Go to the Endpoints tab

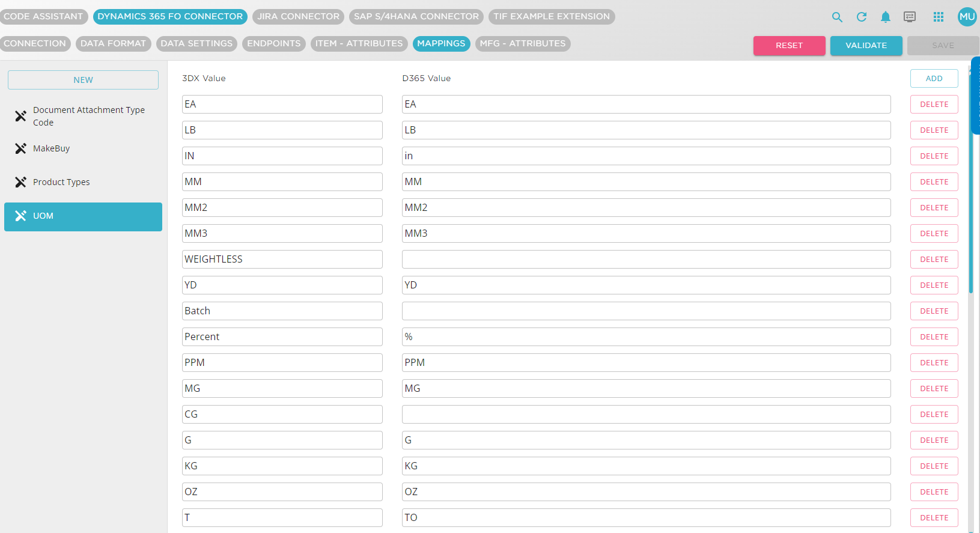point(273,44)
